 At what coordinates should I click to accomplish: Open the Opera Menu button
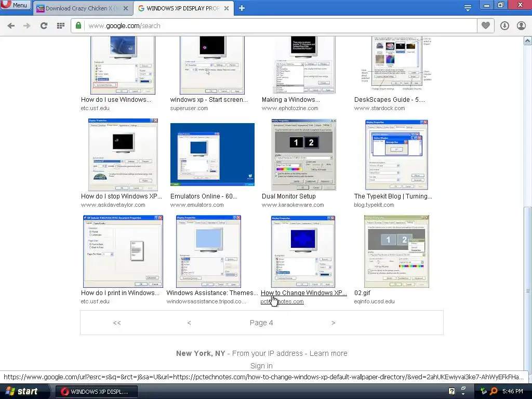[x=15, y=5]
